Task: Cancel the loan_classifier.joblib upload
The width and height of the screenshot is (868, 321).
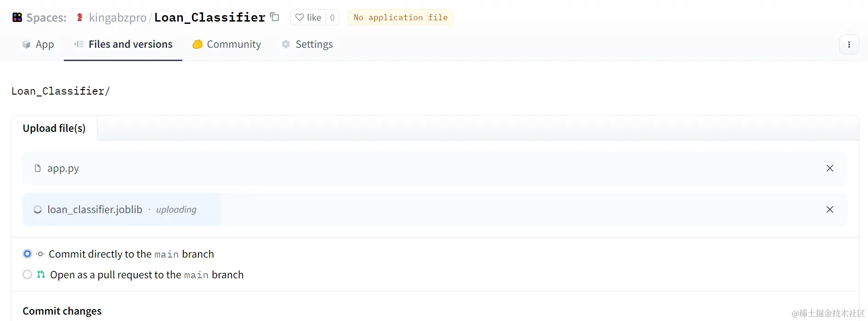Action: tap(830, 209)
